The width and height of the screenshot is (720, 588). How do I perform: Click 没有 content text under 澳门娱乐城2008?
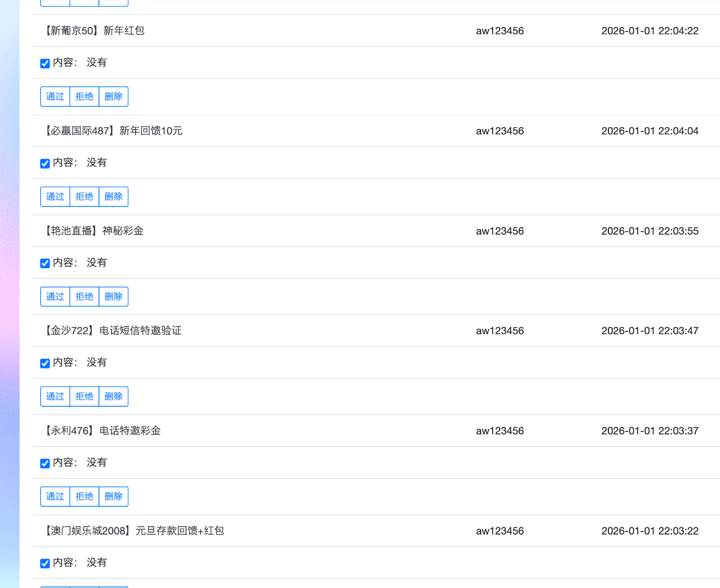point(97,563)
